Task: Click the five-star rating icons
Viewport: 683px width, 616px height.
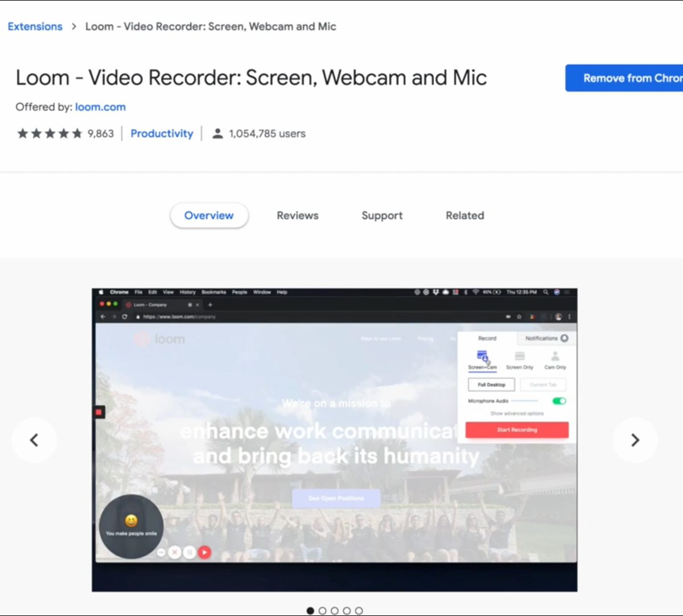Action: 50,134
